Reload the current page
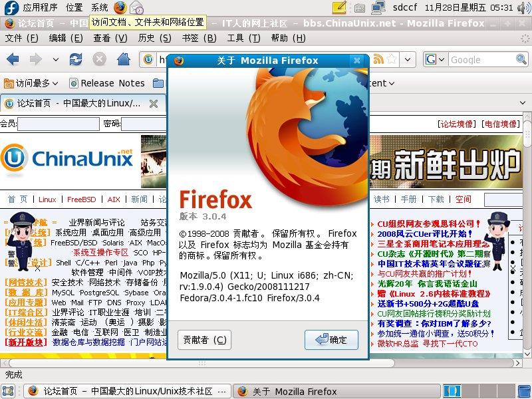This screenshot has width=532, height=399. (x=75, y=59)
